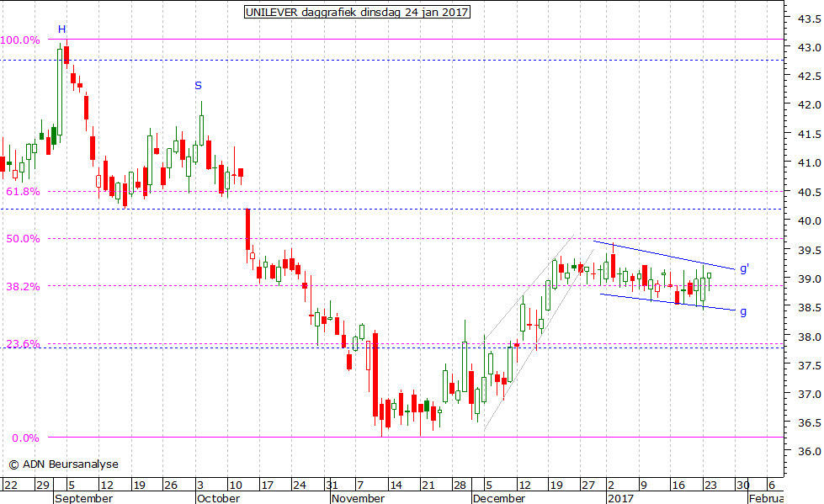Click the 37.0 price axis value
The height and width of the screenshot is (504, 824).
(810, 394)
